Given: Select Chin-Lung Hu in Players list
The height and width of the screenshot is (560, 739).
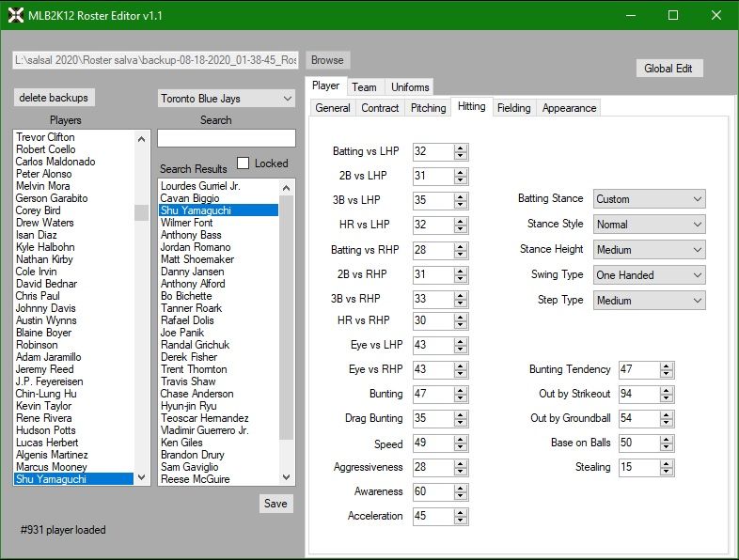Looking at the screenshot, I should (x=73, y=394).
